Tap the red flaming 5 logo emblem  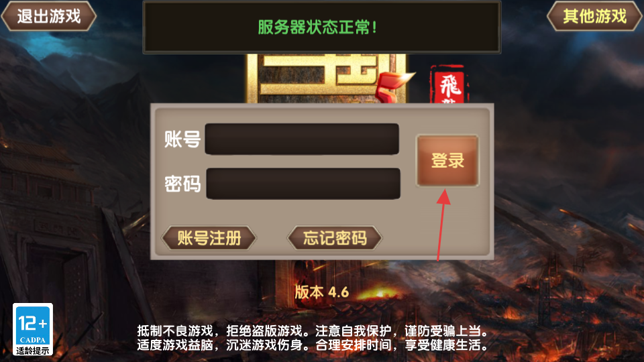tap(393, 86)
